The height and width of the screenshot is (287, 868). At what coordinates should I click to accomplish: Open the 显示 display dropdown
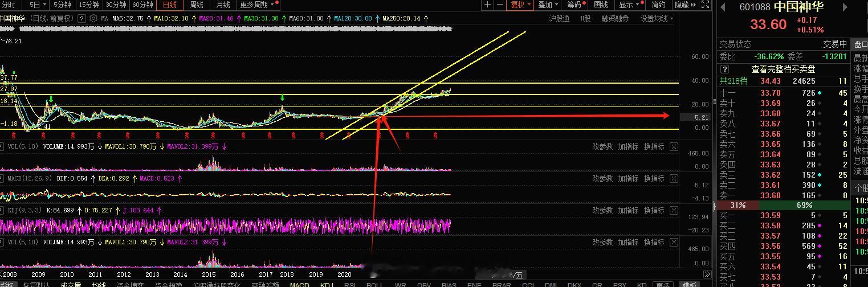click(630, 5)
